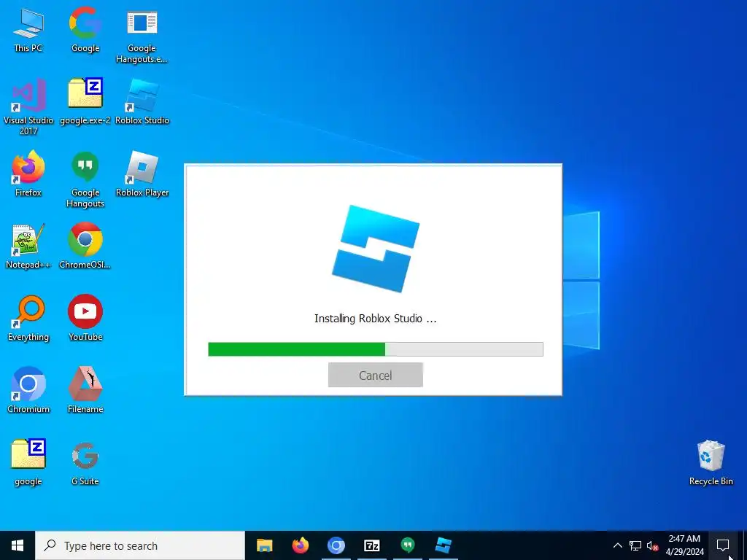Switch to Roblox Studio taskbar item
The height and width of the screenshot is (560, 747).
443,545
